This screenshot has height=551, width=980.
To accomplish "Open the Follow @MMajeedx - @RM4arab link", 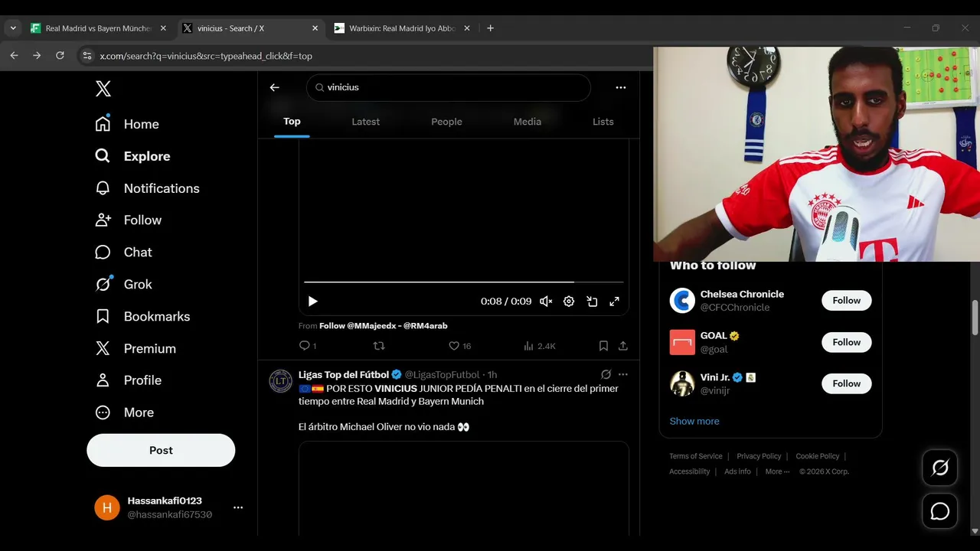I will (383, 325).
